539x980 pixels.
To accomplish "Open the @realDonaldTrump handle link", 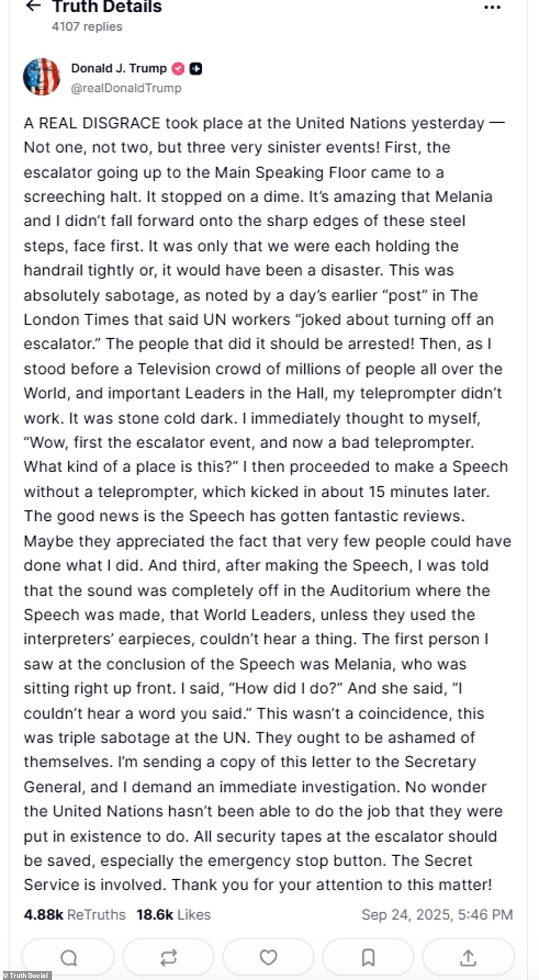I will tap(126, 88).
